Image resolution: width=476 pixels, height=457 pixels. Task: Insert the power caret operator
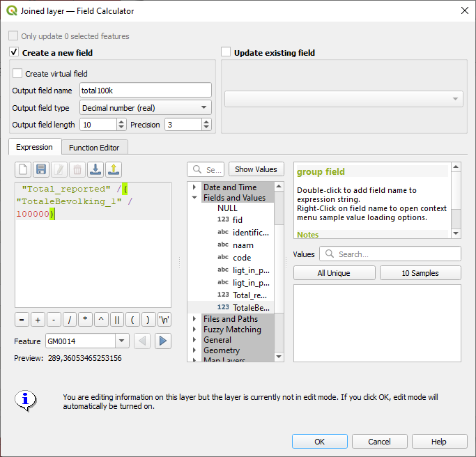[x=101, y=320]
